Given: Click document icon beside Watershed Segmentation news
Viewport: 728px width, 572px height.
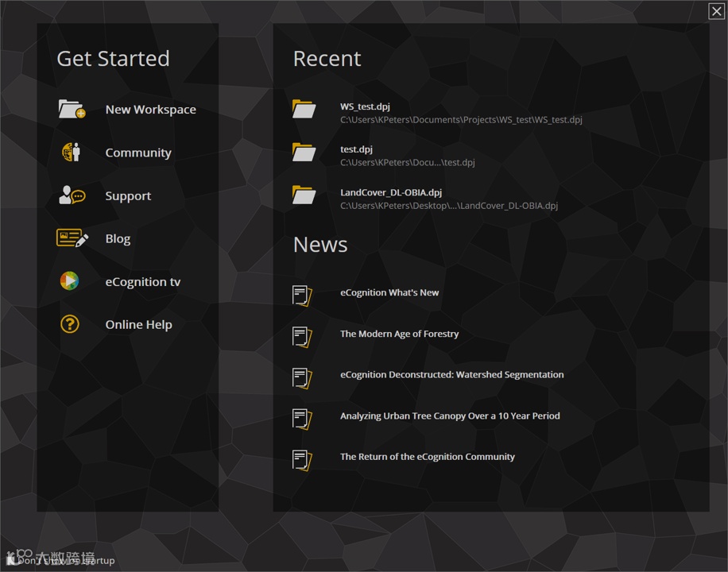Looking at the screenshot, I should tap(302, 377).
